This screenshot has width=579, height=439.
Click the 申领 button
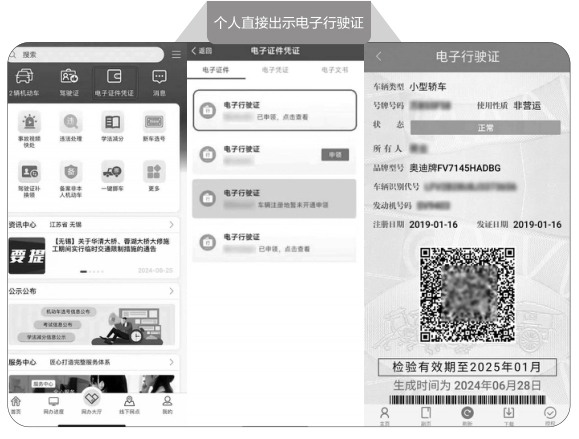[x=335, y=155]
